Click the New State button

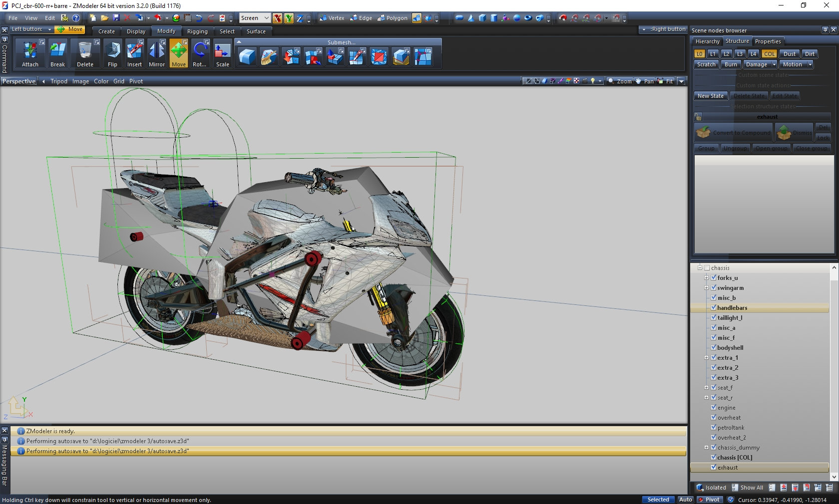[x=710, y=96]
